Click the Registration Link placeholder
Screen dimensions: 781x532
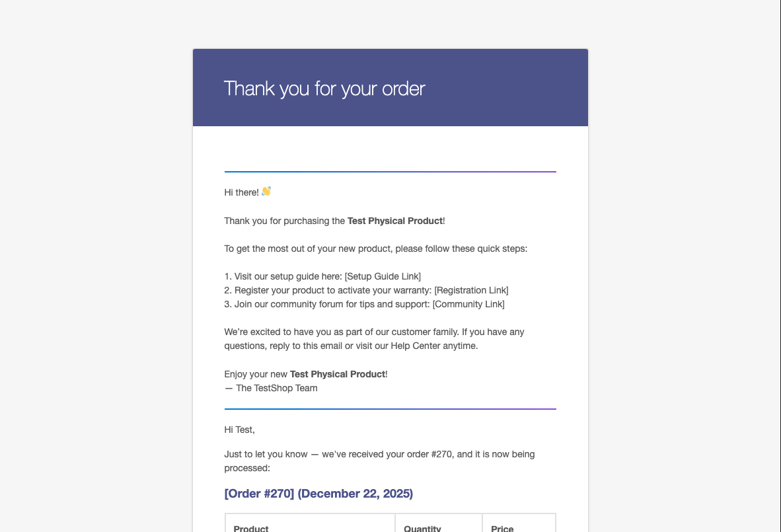[x=471, y=290]
